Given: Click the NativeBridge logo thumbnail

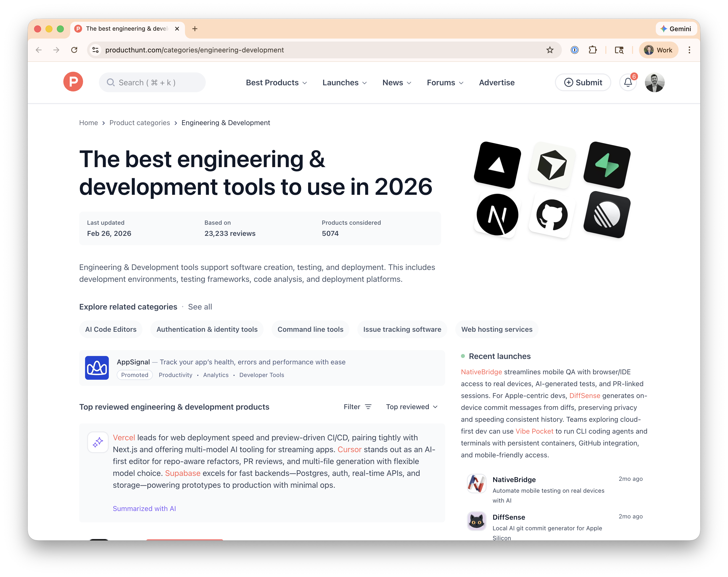Looking at the screenshot, I should 477,484.
